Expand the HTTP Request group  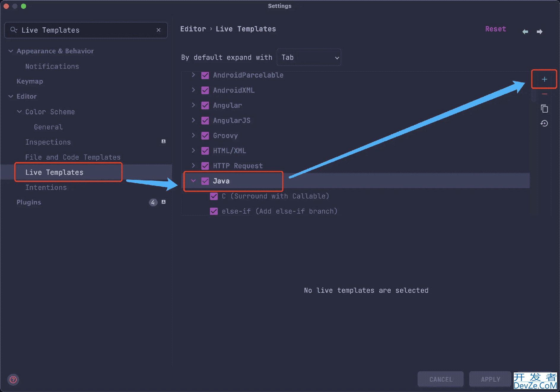193,166
